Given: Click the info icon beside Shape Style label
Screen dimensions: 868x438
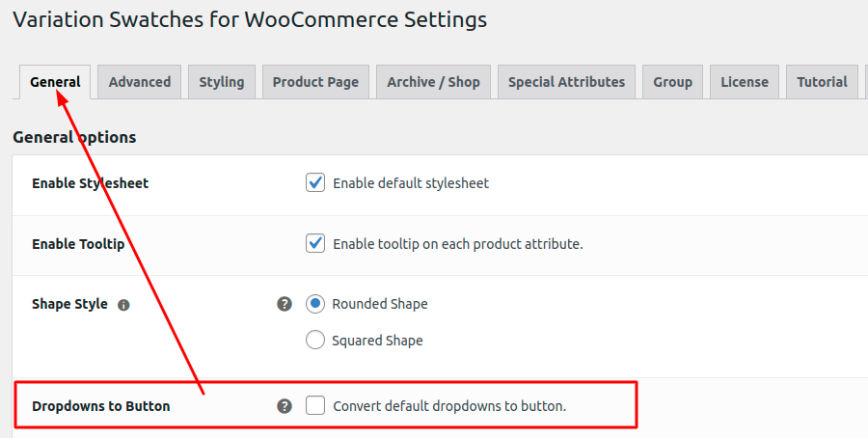Looking at the screenshot, I should coord(123,305).
